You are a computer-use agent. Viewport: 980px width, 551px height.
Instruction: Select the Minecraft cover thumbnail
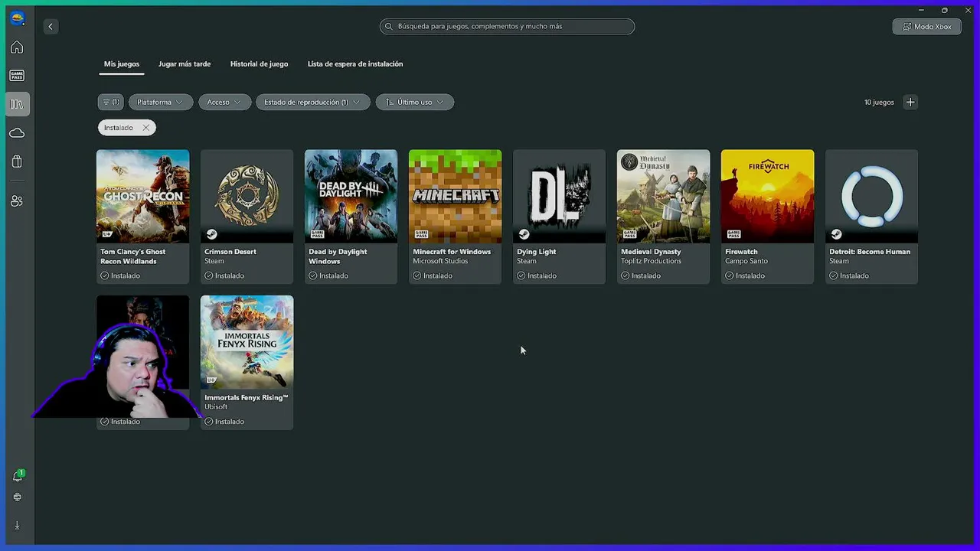455,196
